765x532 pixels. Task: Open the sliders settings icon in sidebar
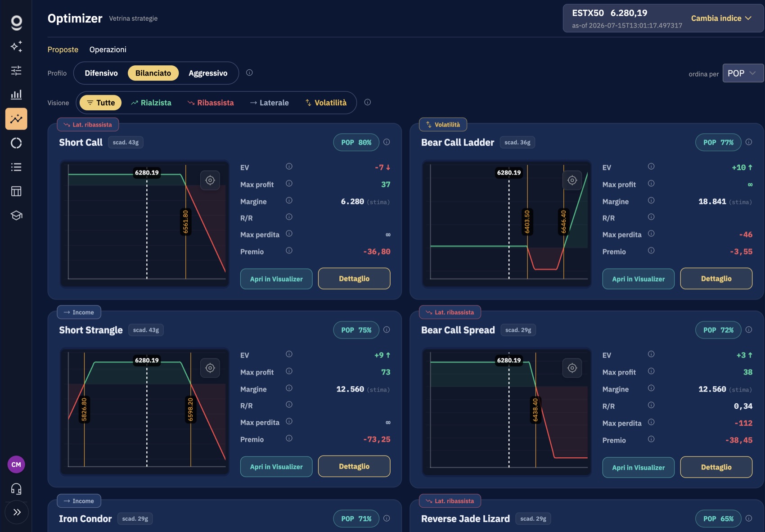pos(16,71)
